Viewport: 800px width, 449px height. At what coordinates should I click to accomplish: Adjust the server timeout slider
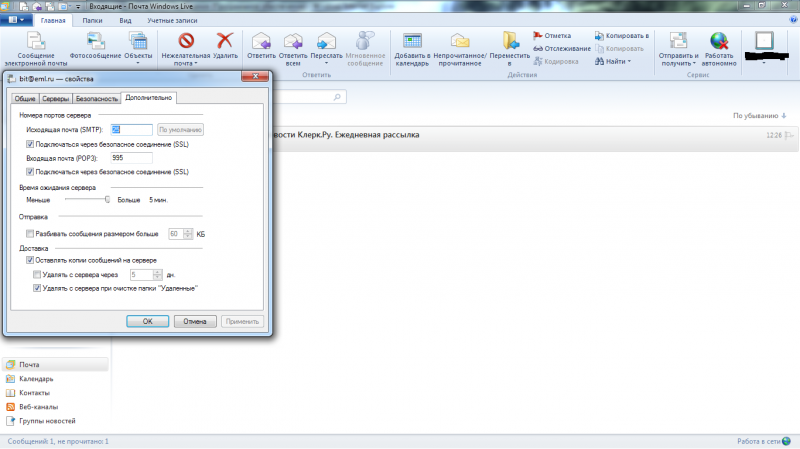pyautogui.click(x=107, y=199)
